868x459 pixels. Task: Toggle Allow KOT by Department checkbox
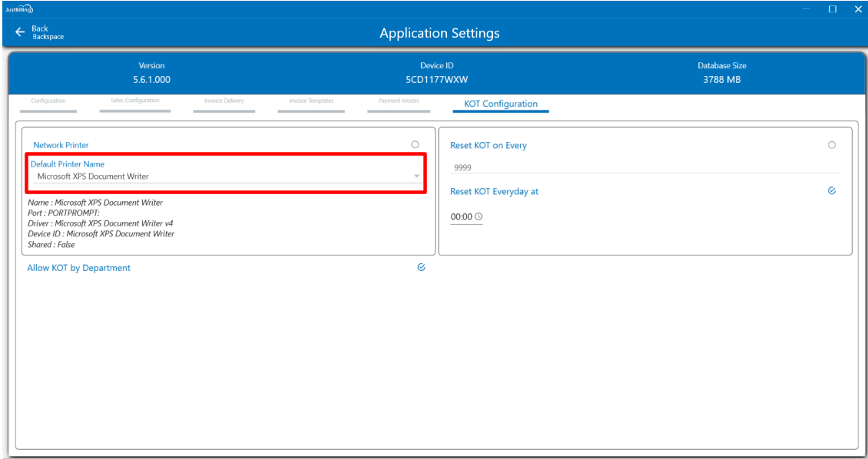pos(421,267)
